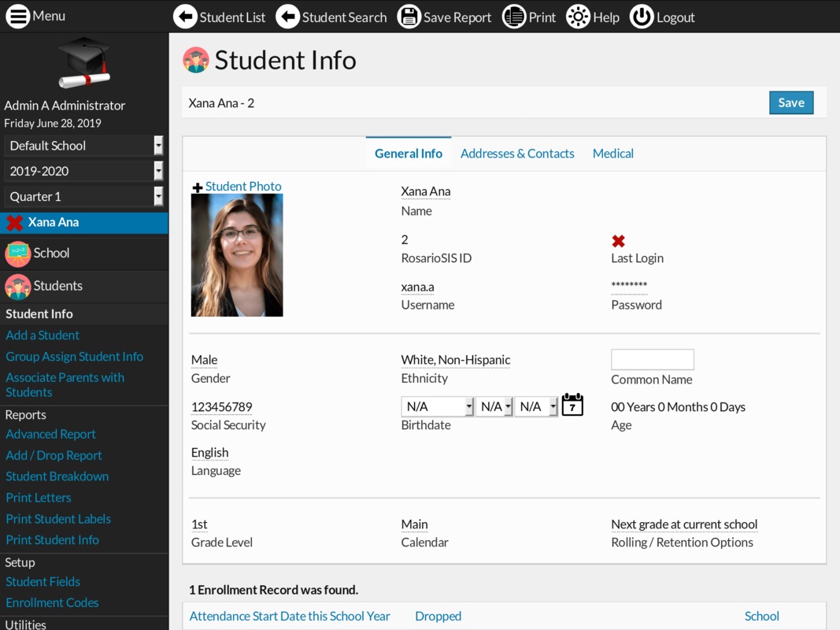The height and width of the screenshot is (630, 840).
Task: Open the birthdate month dropdown
Action: click(437, 406)
